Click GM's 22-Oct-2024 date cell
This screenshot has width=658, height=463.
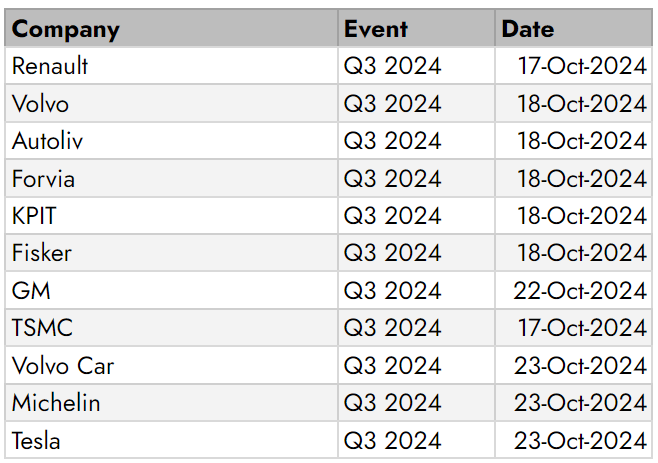574,290
